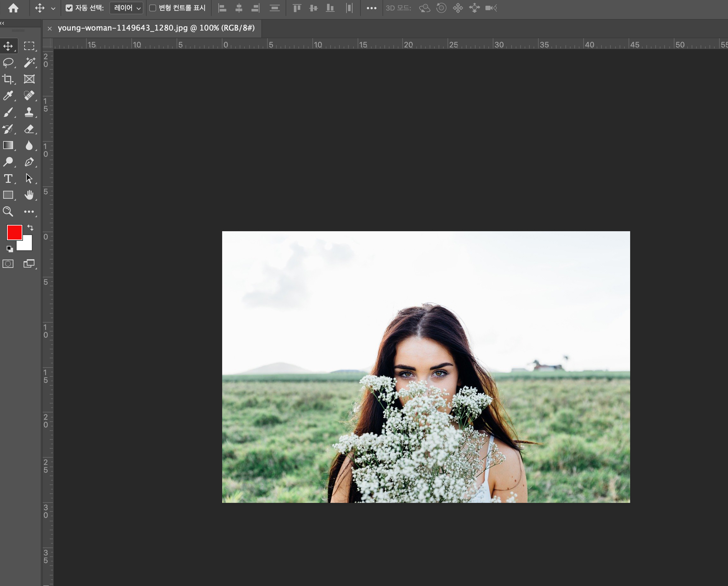Open the red foreground color swatch

click(14, 232)
